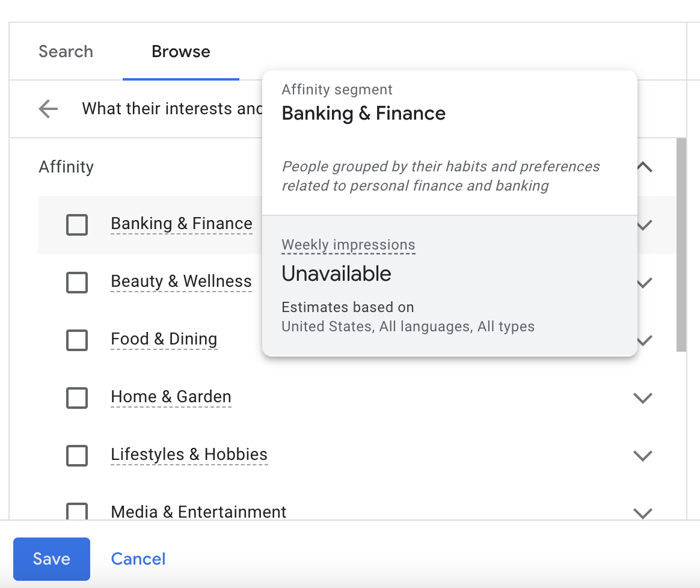Collapse the Affinity section chevron
This screenshot has height=588, width=700.
[x=645, y=167]
